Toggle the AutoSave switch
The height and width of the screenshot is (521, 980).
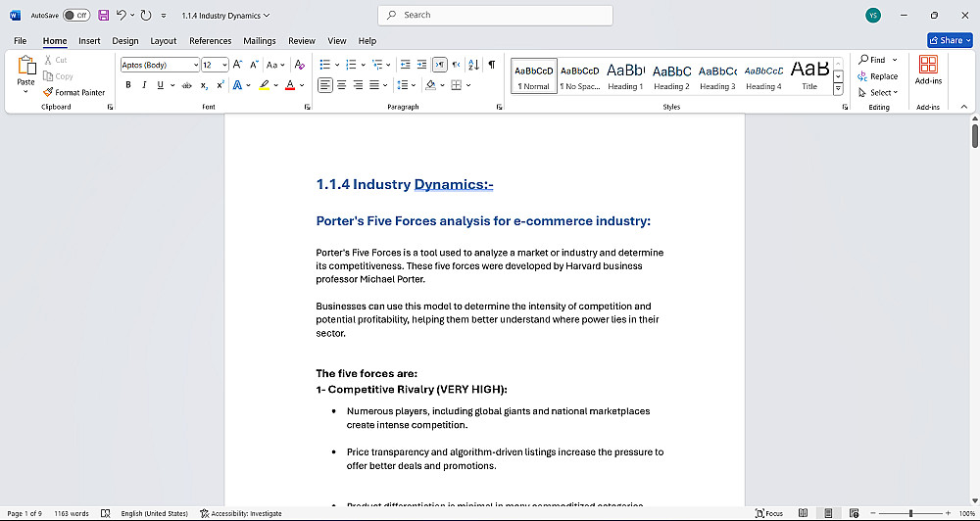click(76, 16)
